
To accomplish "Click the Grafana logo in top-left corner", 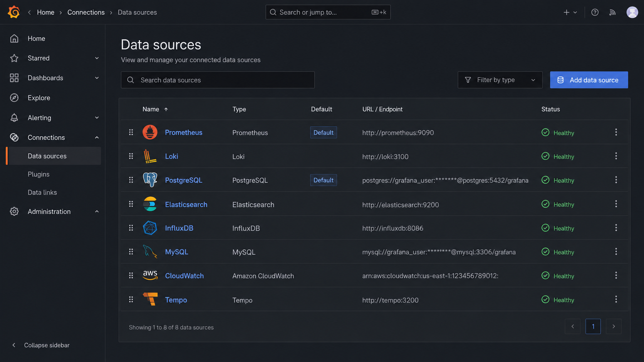I will point(14,12).
